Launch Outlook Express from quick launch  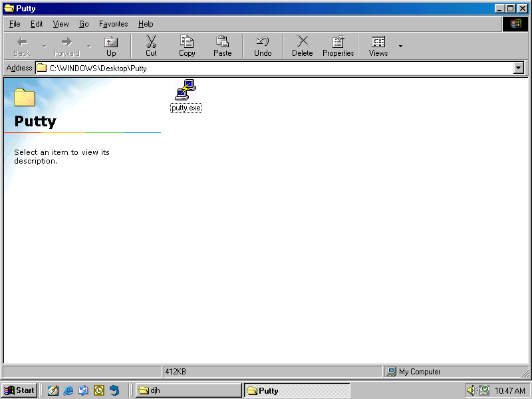click(x=84, y=390)
